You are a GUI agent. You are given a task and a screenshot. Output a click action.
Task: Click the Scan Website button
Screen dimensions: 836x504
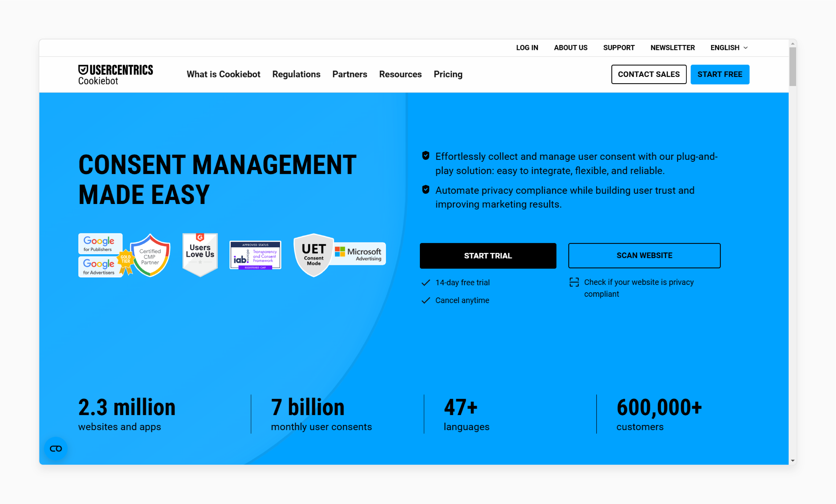point(644,255)
